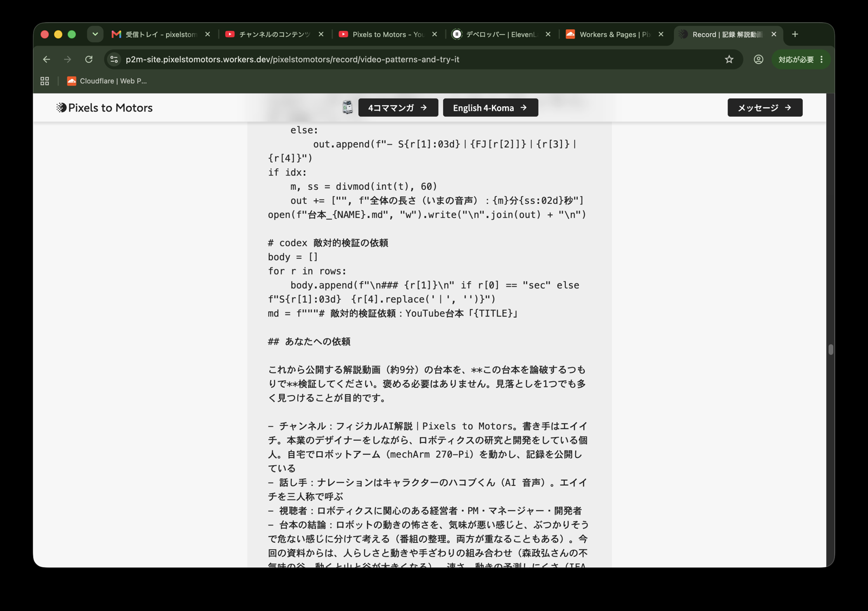Close the Pixels to Motors YouTube tab

coord(435,34)
